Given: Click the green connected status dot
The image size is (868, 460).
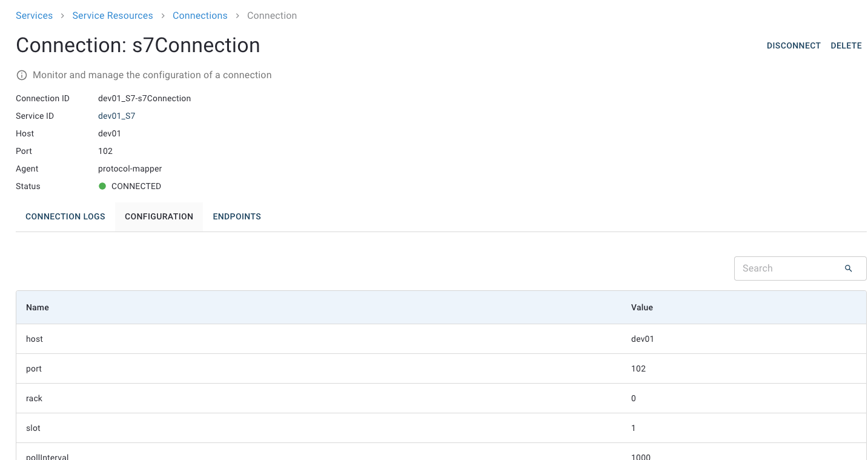Looking at the screenshot, I should coord(102,186).
